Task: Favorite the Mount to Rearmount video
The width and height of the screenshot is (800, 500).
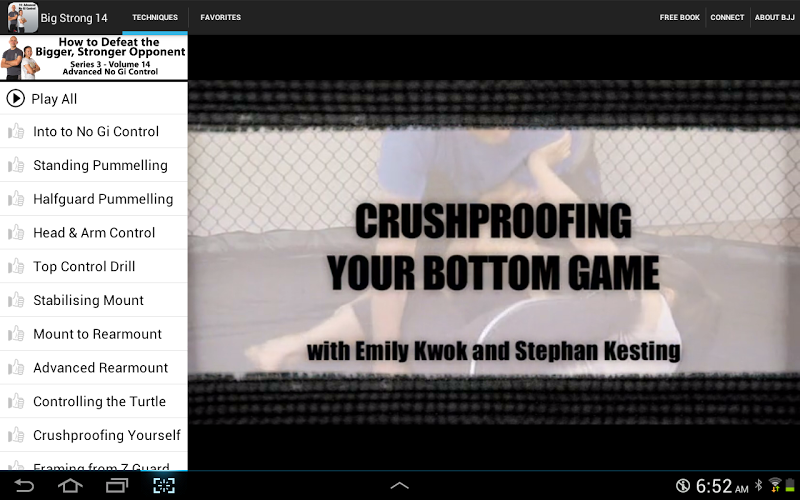Action: 16,334
